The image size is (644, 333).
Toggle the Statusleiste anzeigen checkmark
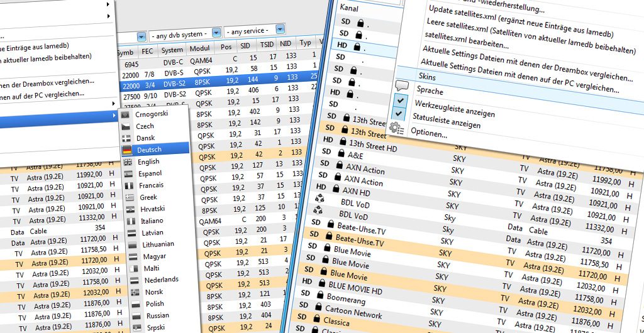click(398, 114)
